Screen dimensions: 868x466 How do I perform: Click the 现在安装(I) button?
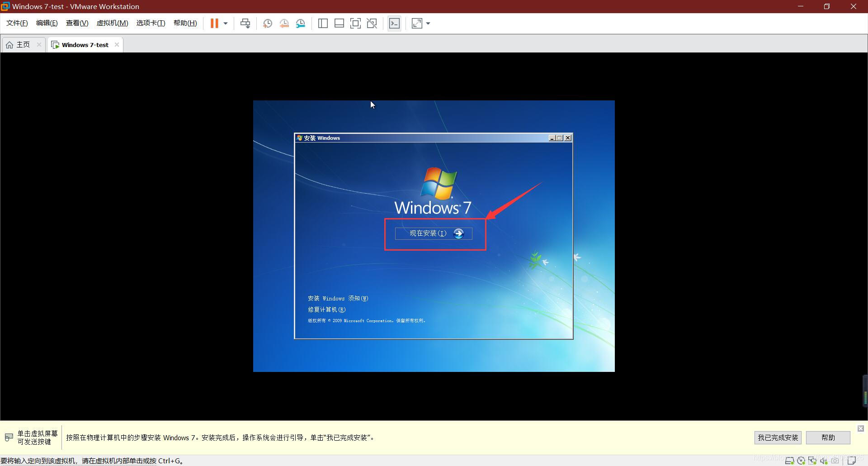(x=434, y=233)
